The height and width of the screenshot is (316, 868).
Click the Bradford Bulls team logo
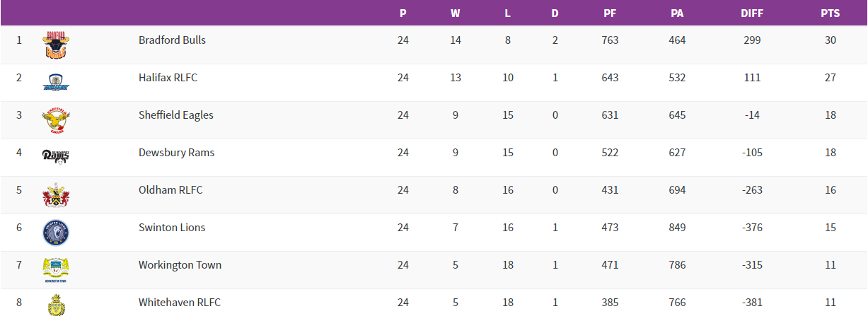click(x=55, y=45)
